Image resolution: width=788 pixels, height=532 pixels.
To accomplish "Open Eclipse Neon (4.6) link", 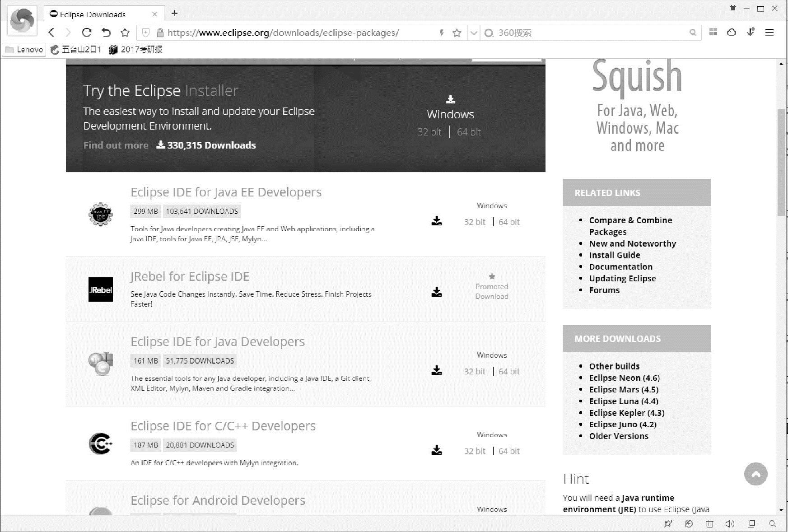I will pyautogui.click(x=624, y=378).
